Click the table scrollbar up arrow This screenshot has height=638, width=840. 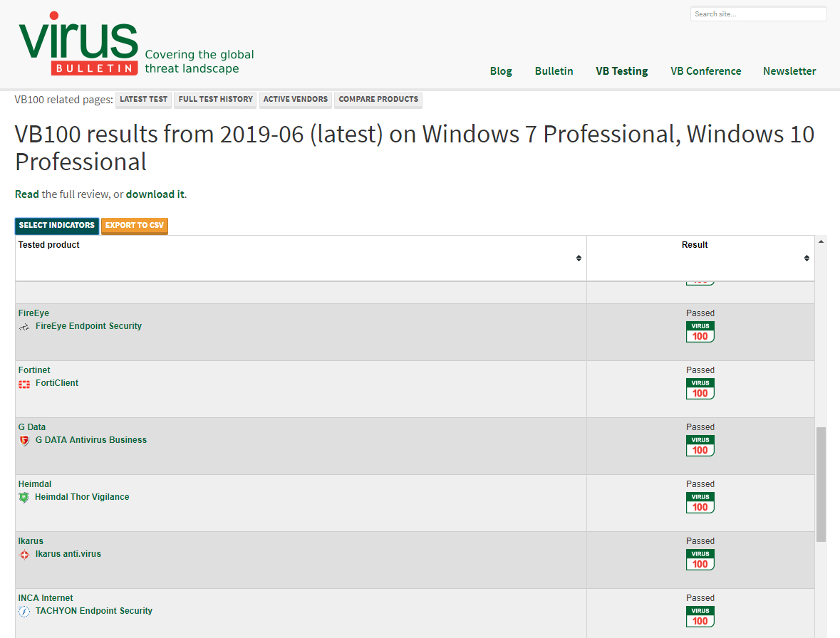821,242
